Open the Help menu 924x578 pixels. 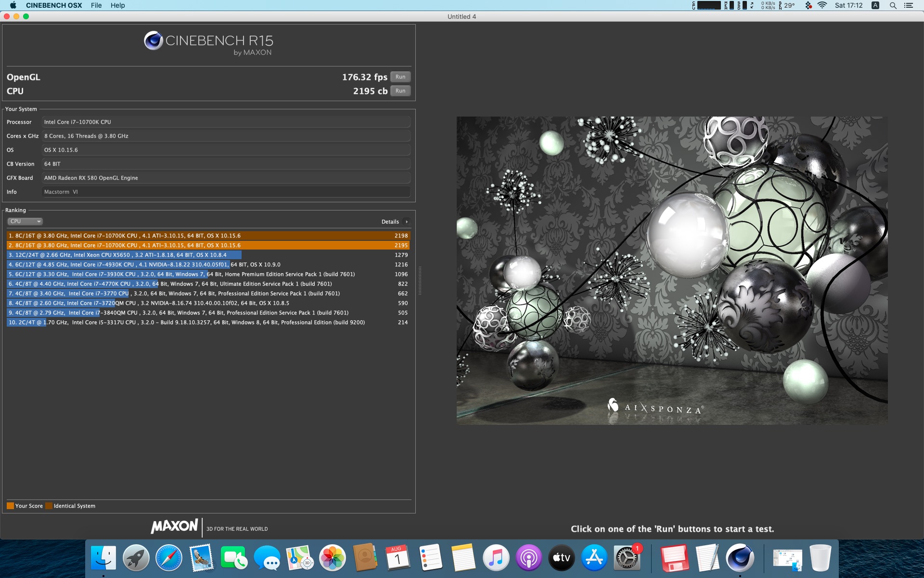coord(117,5)
